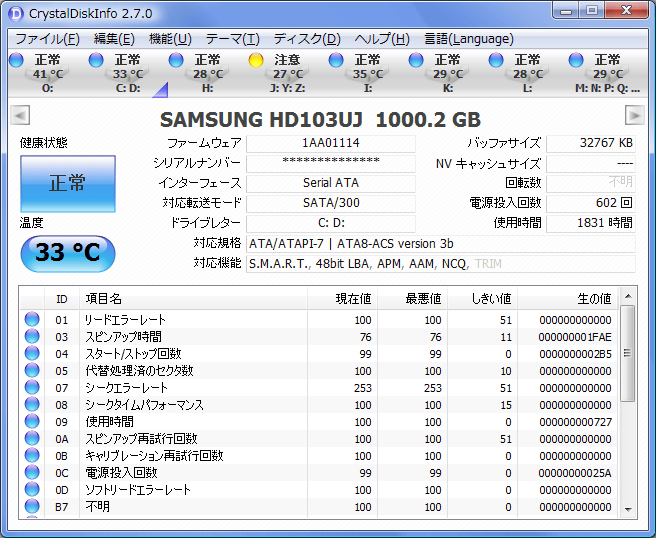Click the firmware field 1AA01114
656x538 pixels.
pyautogui.click(x=331, y=143)
